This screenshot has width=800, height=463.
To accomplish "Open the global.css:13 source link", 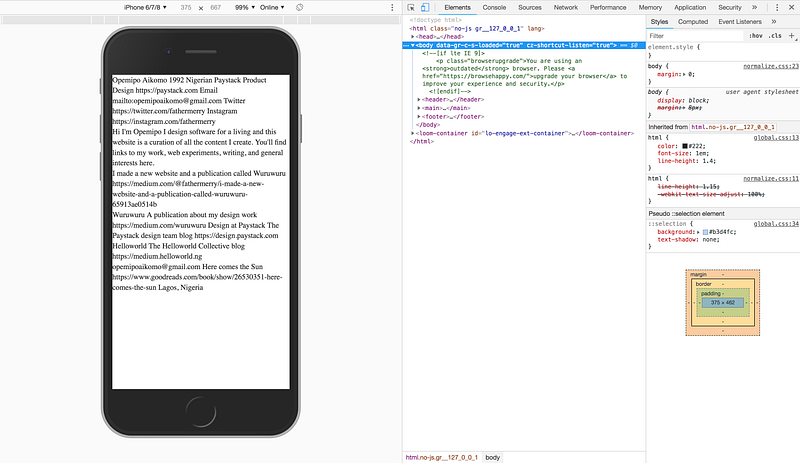I will click(x=776, y=138).
